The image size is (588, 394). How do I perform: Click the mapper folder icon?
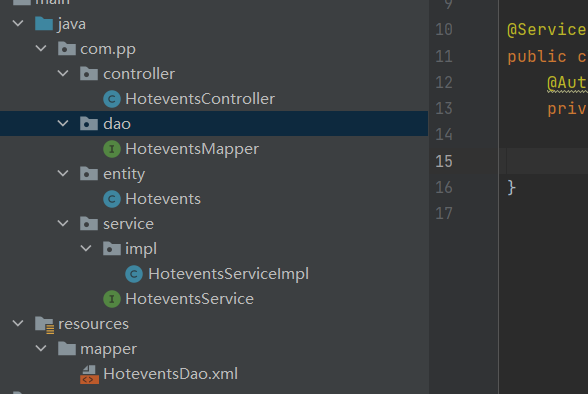(67, 349)
